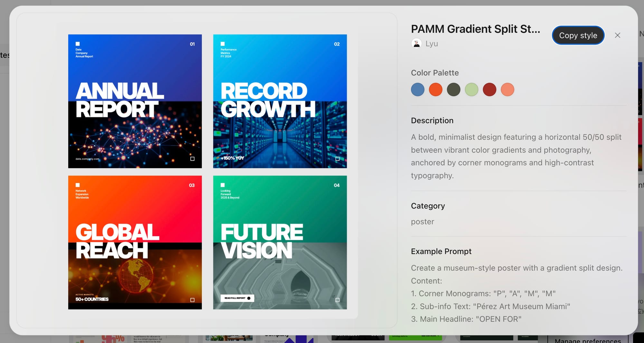Choose the salmon color swatch
This screenshot has width=644, height=343.
tap(507, 90)
